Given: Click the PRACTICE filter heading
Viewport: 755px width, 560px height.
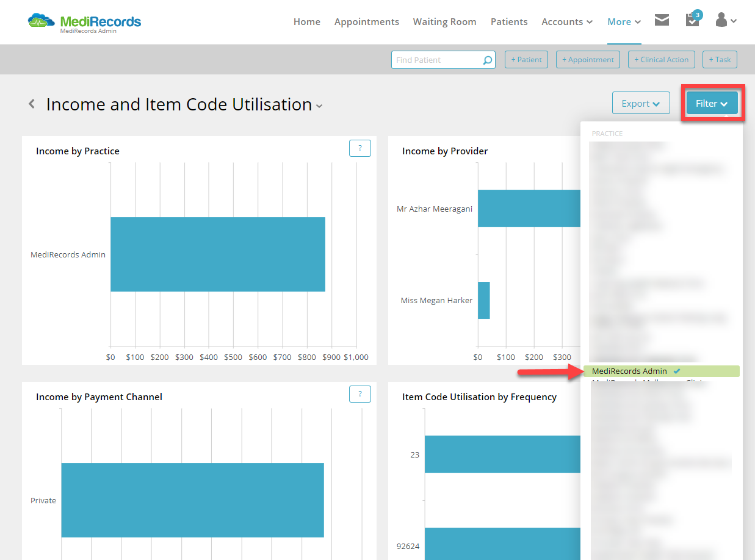Looking at the screenshot, I should tap(607, 133).
